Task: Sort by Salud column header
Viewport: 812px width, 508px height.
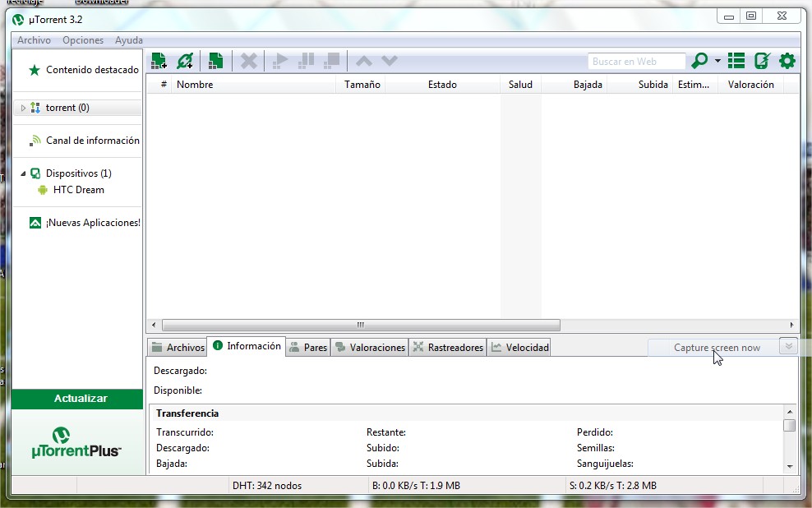Action: click(x=520, y=85)
